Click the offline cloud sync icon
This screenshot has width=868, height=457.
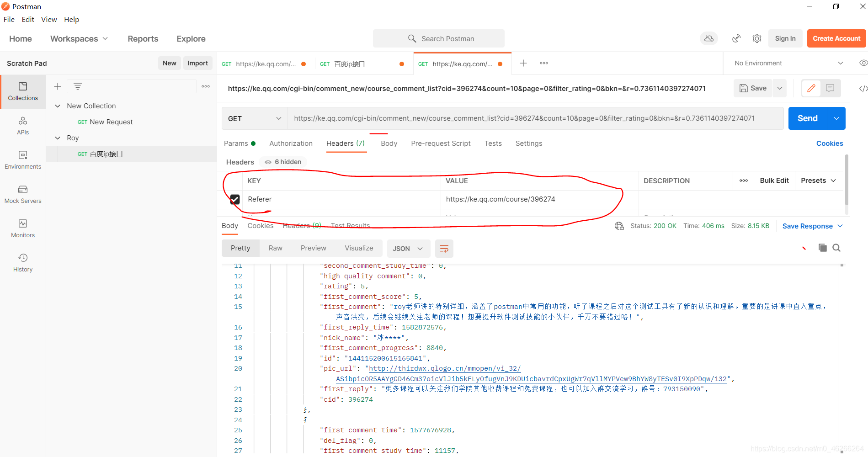[x=709, y=38]
